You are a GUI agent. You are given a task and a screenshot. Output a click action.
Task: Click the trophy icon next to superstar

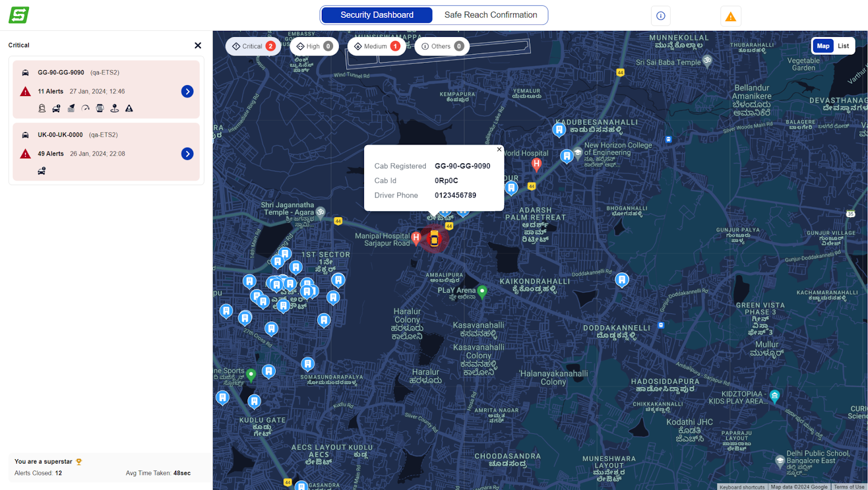click(79, 462)
